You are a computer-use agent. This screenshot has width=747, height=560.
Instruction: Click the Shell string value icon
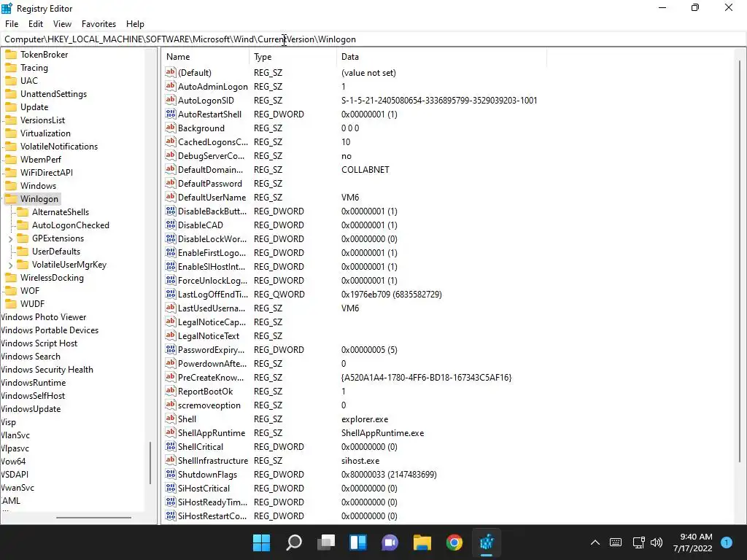171,419
